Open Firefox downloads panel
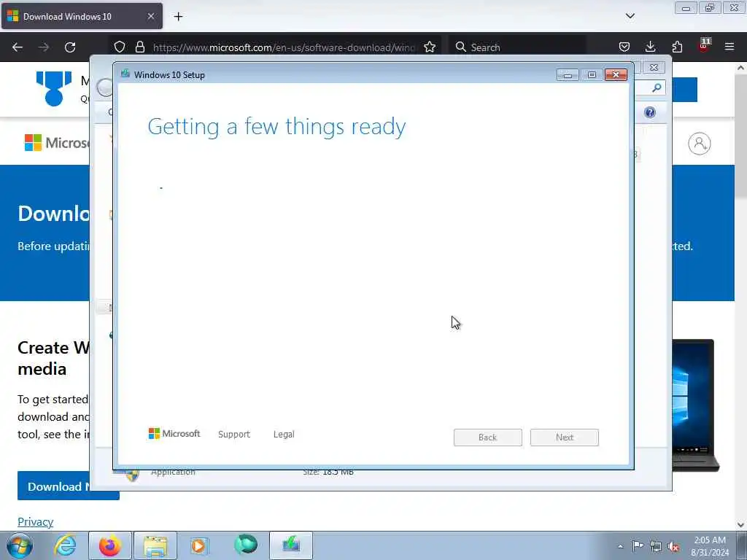 (650, 47)
